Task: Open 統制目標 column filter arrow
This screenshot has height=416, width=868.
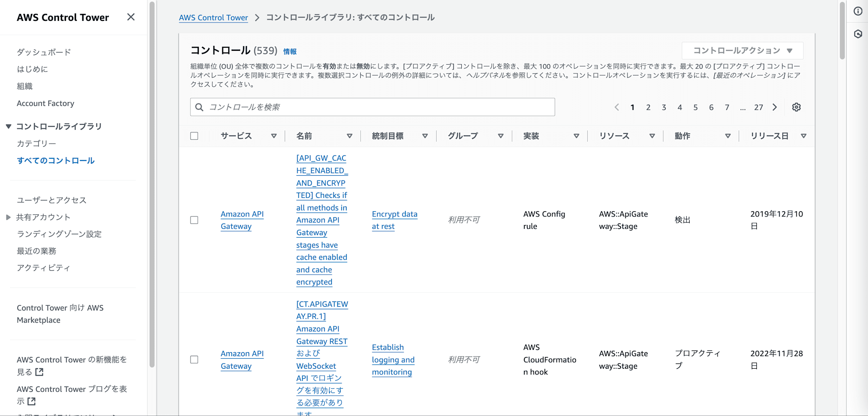Action: (425, 136)
